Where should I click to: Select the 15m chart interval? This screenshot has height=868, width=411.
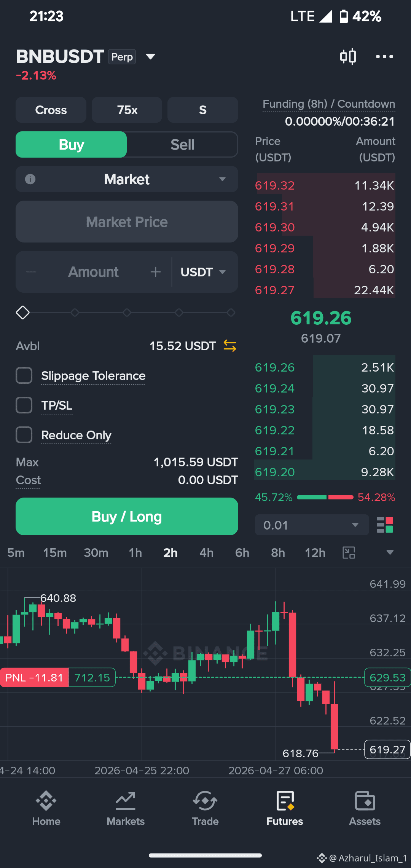point(55,552)
